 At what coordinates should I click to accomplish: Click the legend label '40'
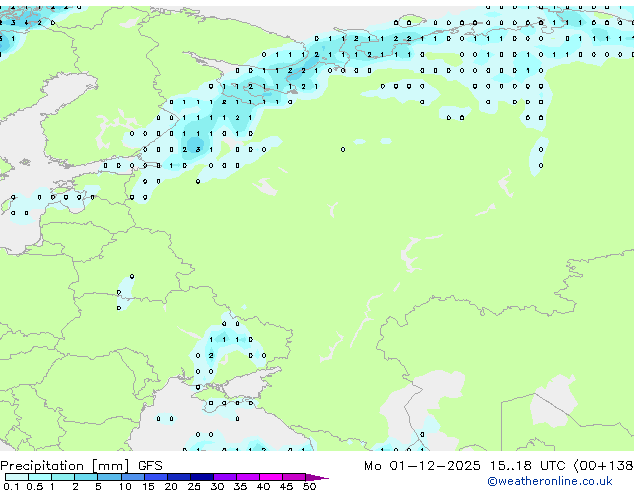pos(263,486)
